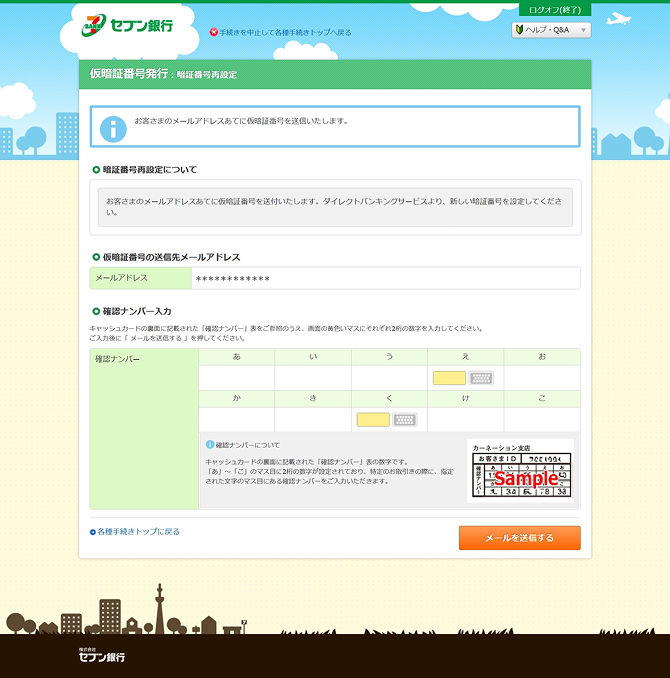Screen dimensions: 670x678
Task: Click the yellow input box under え
Action: [x=449, y=378]
